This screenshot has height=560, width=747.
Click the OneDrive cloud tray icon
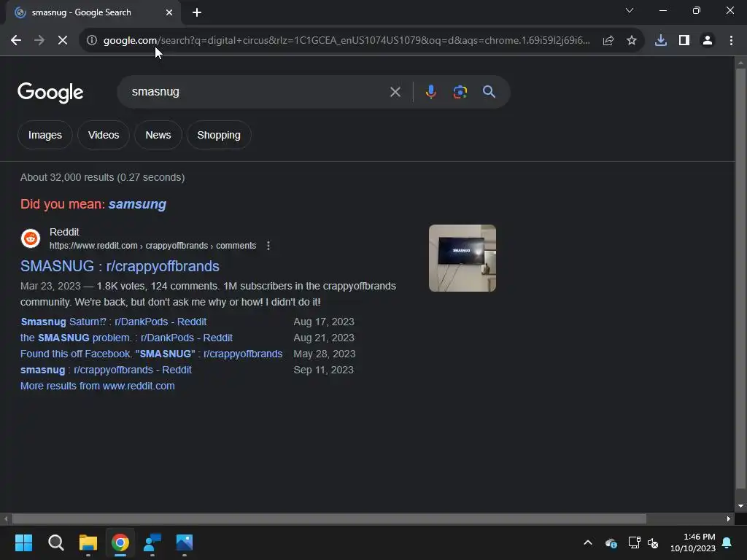(x=611, y=542)
